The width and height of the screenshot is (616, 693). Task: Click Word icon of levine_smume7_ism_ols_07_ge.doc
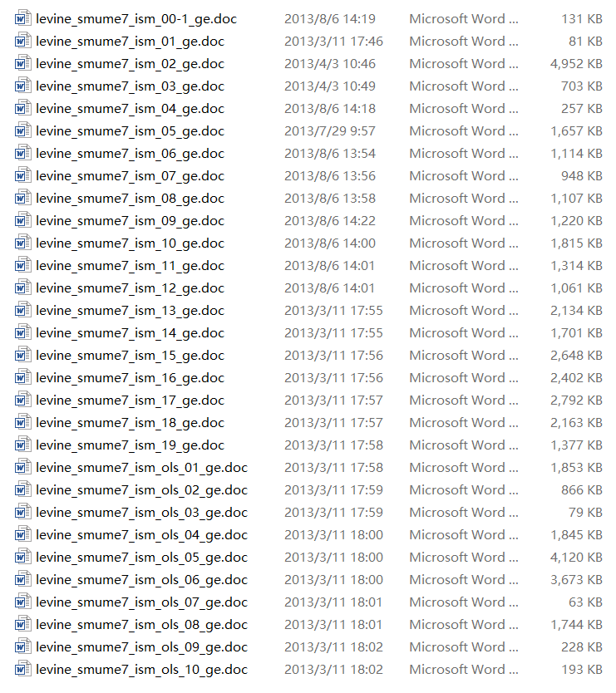coord(23,602)
